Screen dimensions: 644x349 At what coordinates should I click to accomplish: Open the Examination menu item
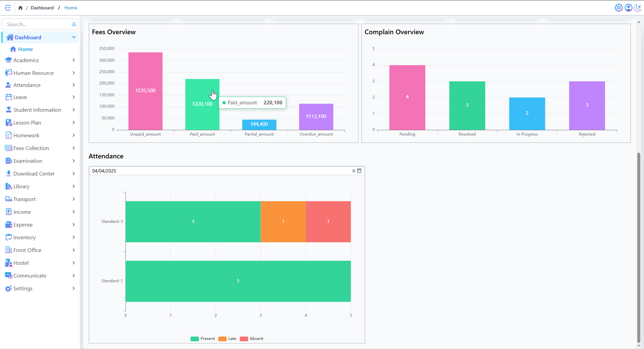tap(28, 161)
